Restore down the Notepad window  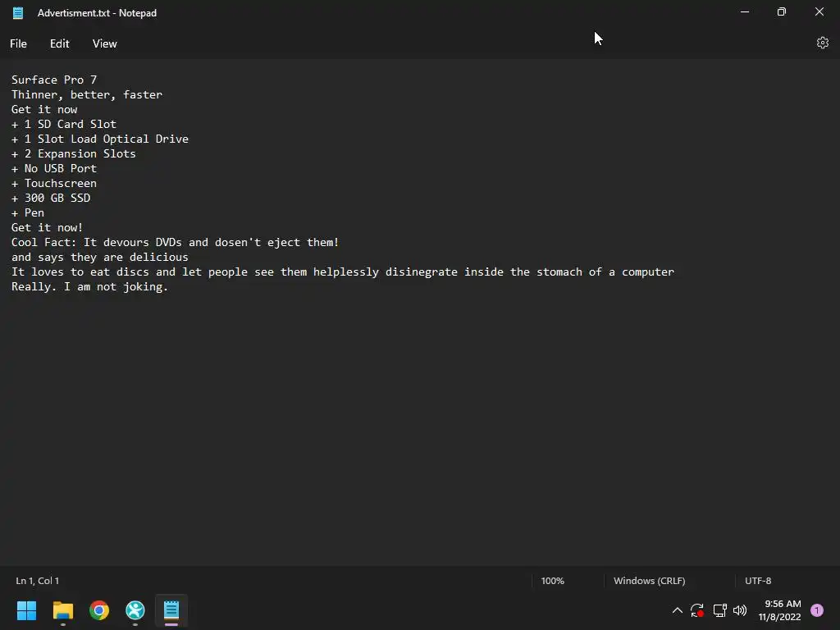782,11
